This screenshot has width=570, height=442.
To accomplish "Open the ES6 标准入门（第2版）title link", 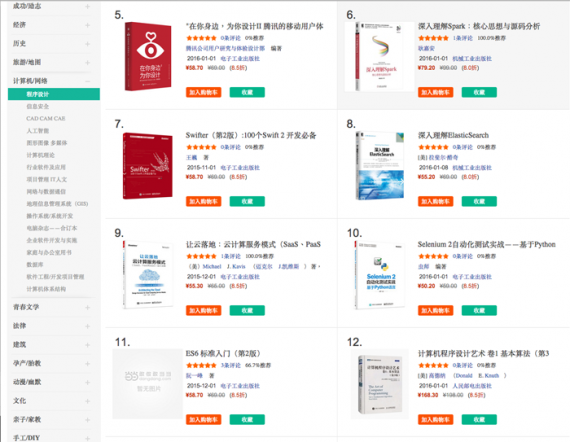I will (x=223, y=353).
